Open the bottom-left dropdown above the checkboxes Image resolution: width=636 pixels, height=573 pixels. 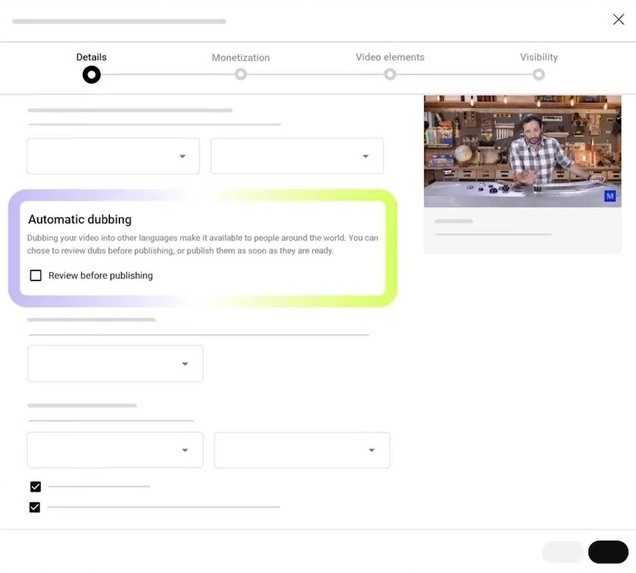pos(115,450)
